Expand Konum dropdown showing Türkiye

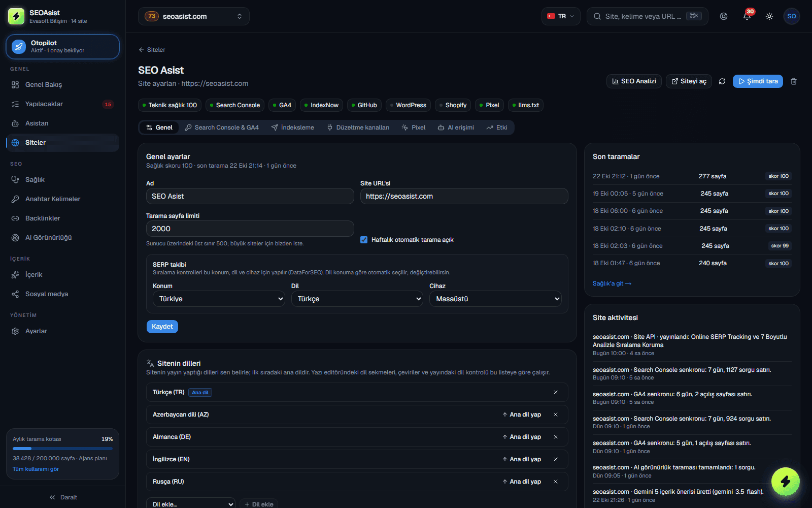(x=219, y=299)
